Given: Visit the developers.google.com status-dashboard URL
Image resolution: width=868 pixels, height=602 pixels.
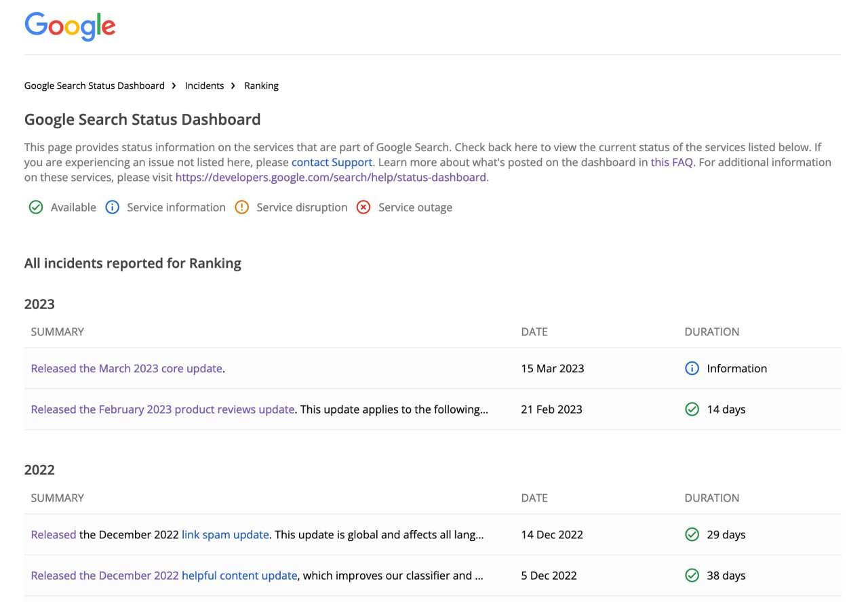Looking at the screenshot, I should click(330, 178).
